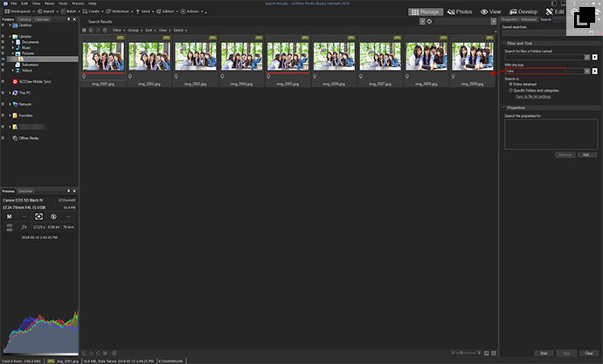The height and width of the screenshot is (364, 603).
Task: Expand the Network tree node
Action: pos(10,104)
